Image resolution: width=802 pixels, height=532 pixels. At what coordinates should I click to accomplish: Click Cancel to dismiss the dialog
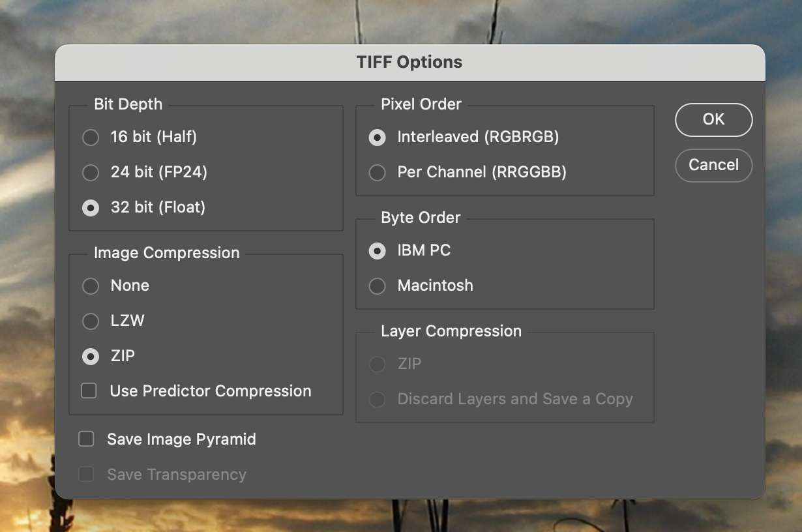click(x=713, y=165)
